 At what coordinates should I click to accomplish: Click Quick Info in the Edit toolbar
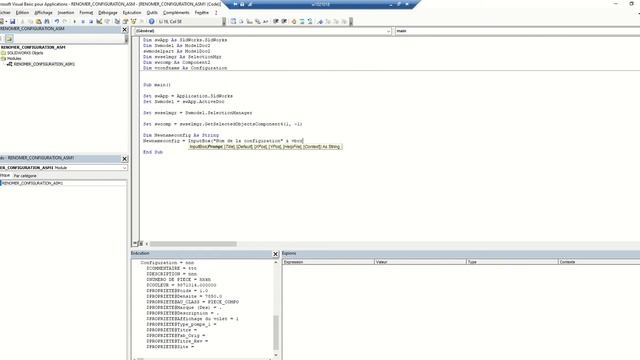point(250,21)
